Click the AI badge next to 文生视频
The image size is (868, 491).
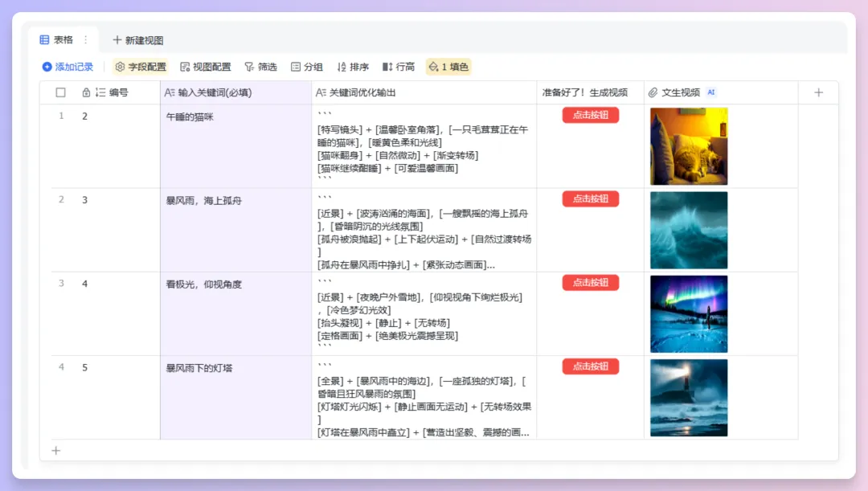[x=710, y=92]
